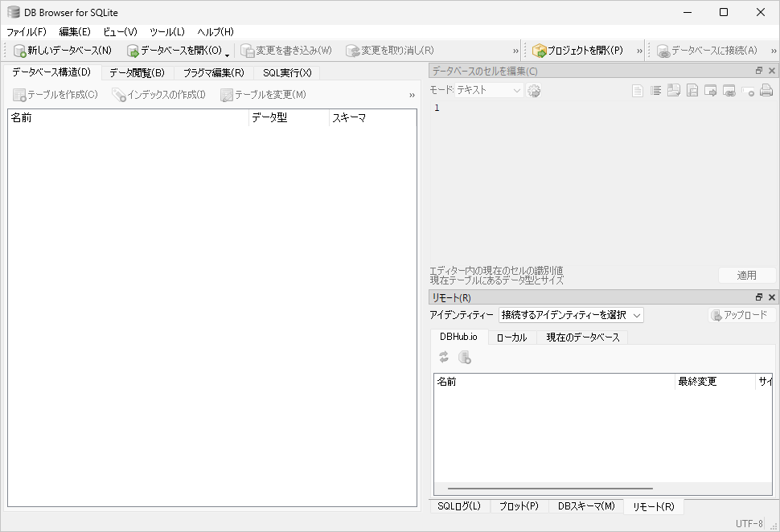Open a project with プロジェクトを開く
The height and width of the screenshot is (532, 780).
577,51
